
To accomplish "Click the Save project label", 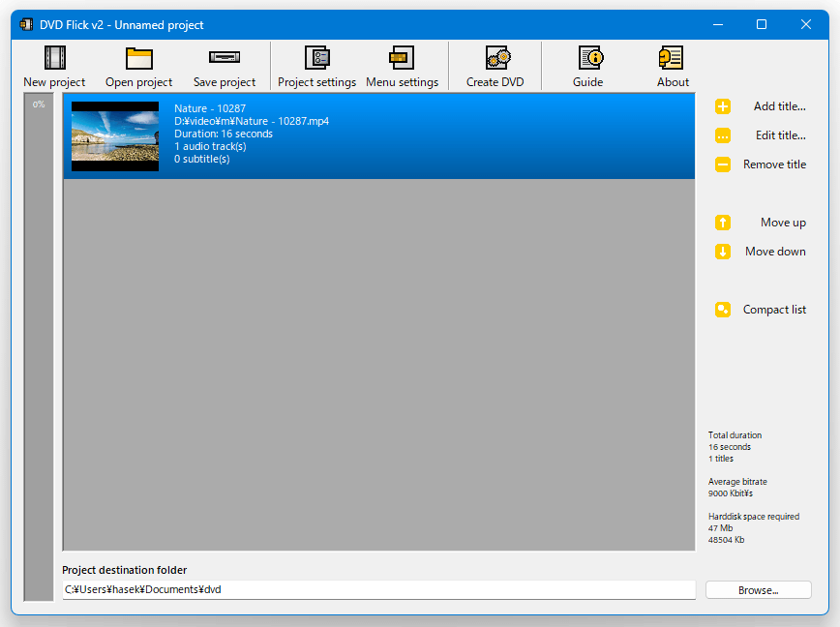I will pos(225,82).
